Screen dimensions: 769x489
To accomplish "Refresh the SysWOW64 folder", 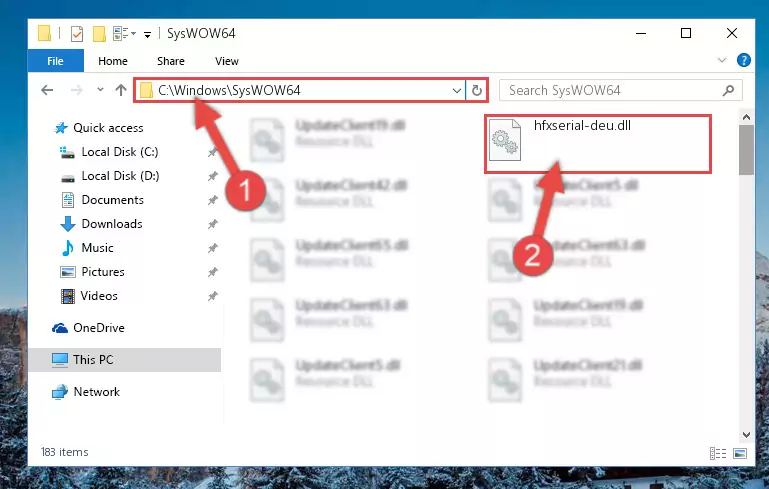I will (x=476, y=91).
